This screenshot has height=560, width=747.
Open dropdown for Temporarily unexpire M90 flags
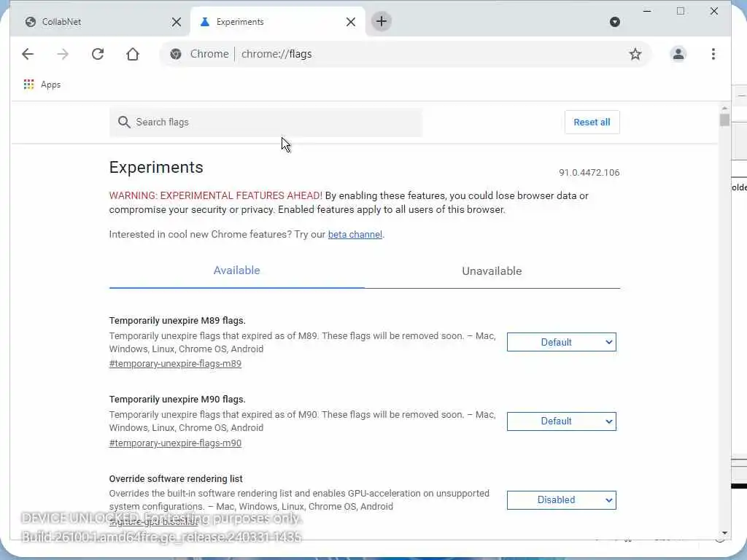pyautogui.click(x=561, y=421)
